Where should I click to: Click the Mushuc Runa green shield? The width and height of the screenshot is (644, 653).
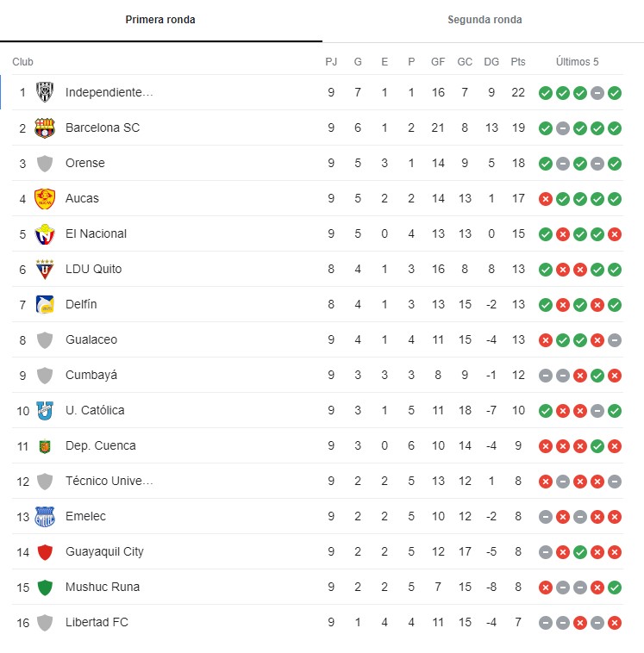(x=45, y=587)
